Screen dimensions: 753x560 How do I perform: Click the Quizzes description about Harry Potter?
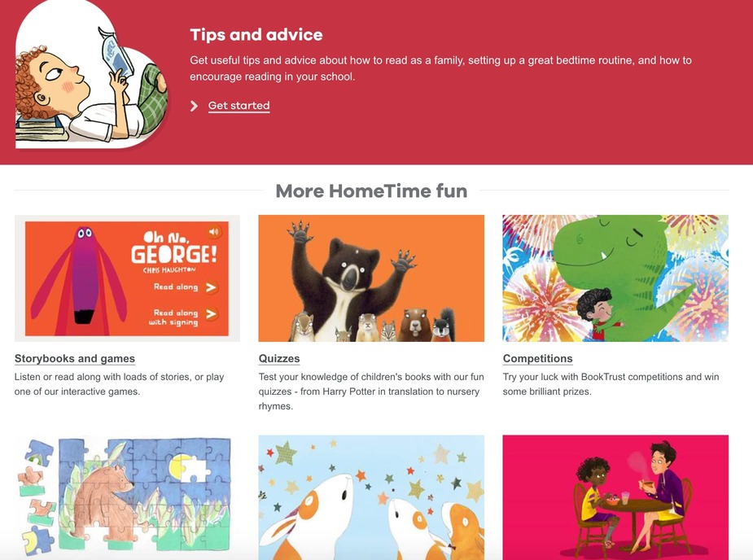[371, 392]
